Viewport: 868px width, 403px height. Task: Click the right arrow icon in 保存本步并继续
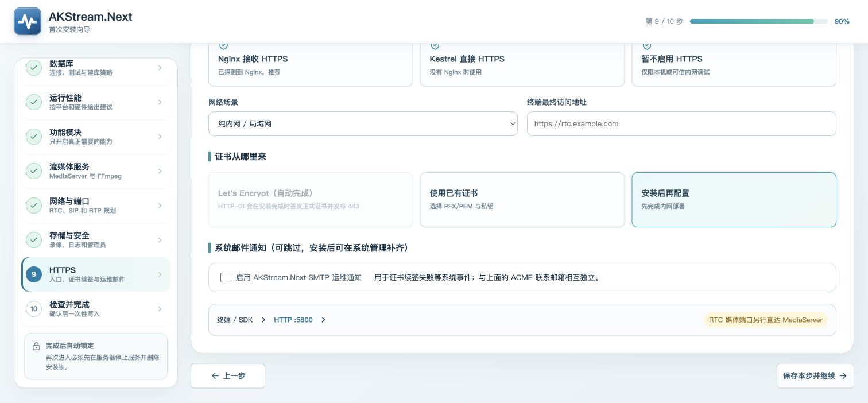843,376
